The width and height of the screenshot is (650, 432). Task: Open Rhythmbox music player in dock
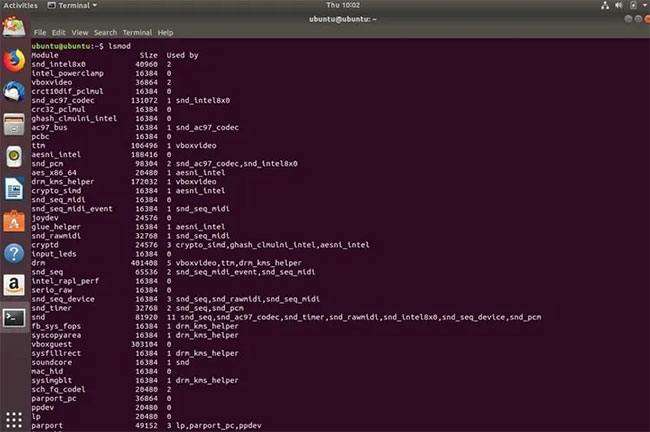(x=15, y=156)
